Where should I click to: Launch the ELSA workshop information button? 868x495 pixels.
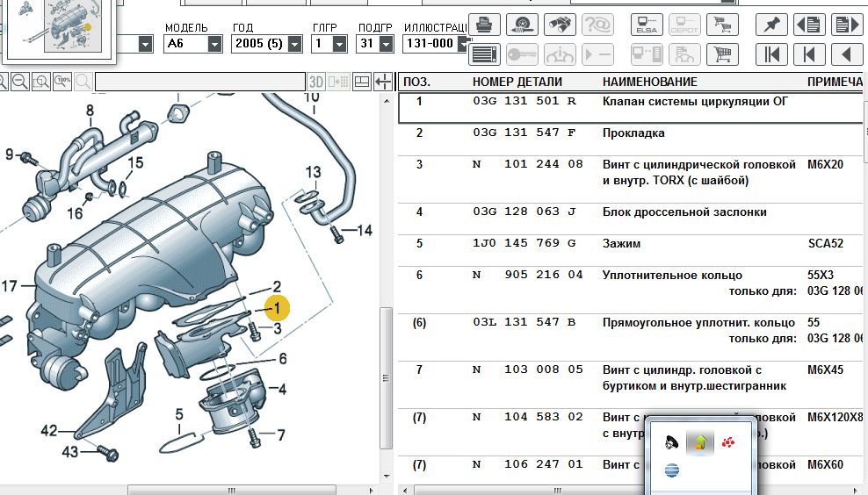click(x=647, y=25)
